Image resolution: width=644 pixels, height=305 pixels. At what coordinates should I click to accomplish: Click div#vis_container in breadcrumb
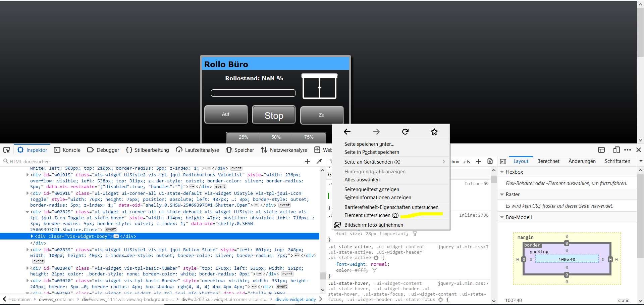click(x=56, y=299)
